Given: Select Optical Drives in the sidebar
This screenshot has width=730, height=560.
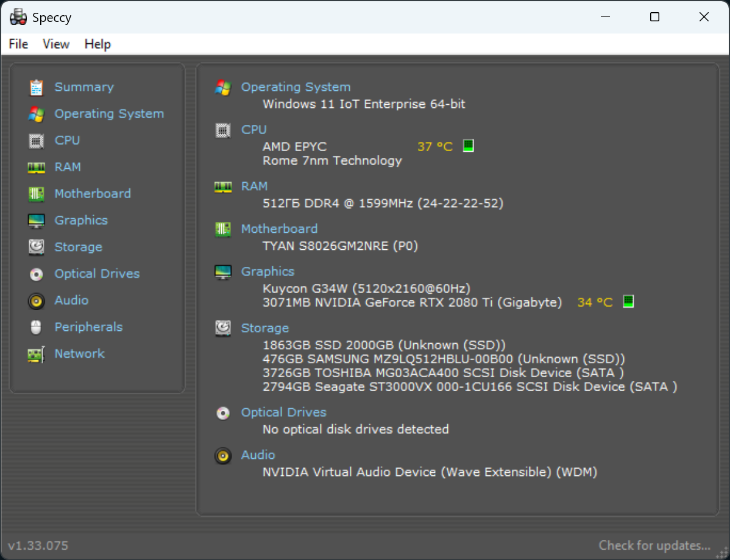Looking at the screenshot, I should click(97, 274).
